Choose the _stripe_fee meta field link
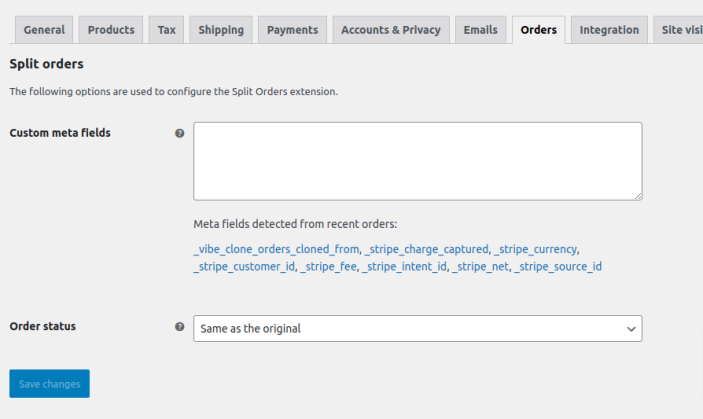This screenshot has height=419, width=703. tap(329, 267)
